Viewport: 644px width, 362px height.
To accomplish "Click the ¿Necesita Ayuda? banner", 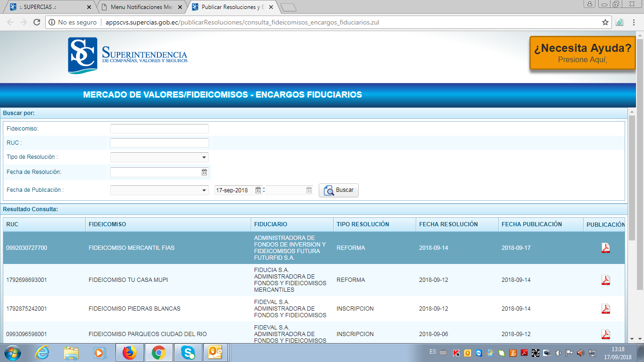I will point(582,53).
